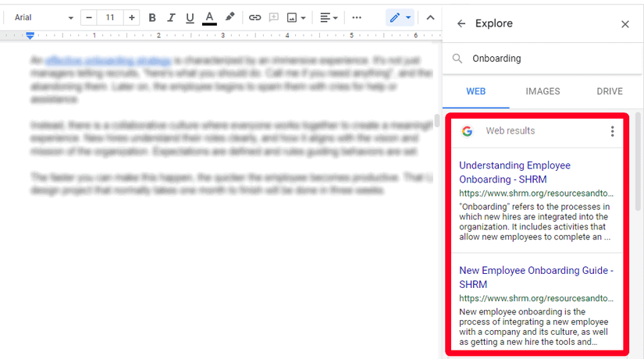The height and width of the screenshot is (359, 644).
Task: Open Understanding Employee Onboarding - SHRM link
Action: click(x=514, y=172)
